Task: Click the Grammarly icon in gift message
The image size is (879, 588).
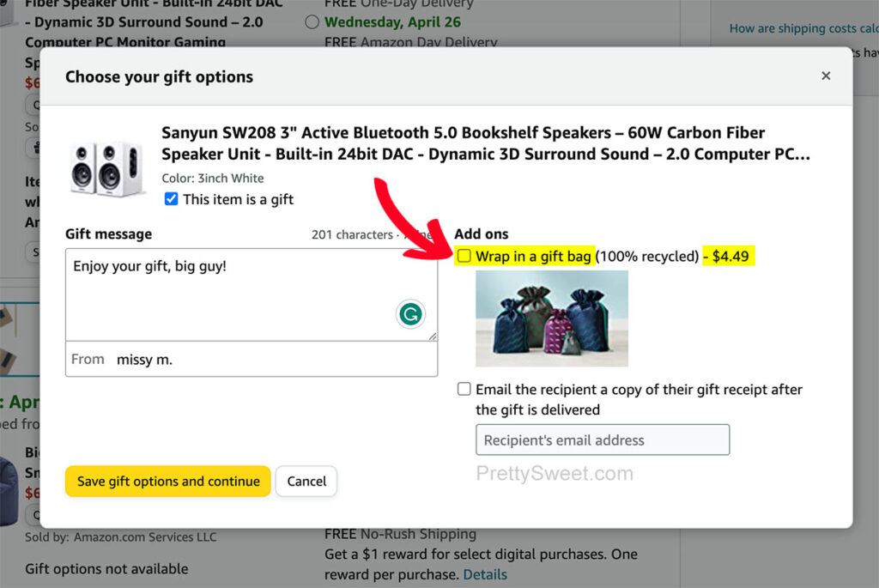Action: pyautogui.click(x=410, y=314)
